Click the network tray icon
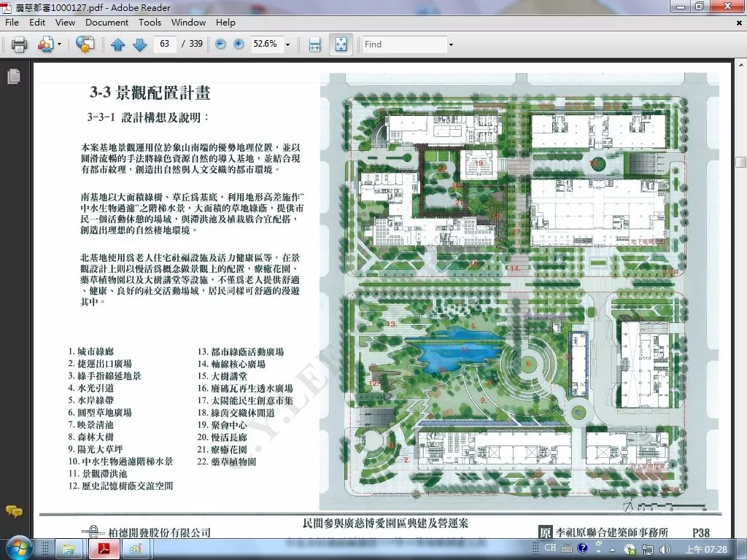 click(x=648, y=550)
